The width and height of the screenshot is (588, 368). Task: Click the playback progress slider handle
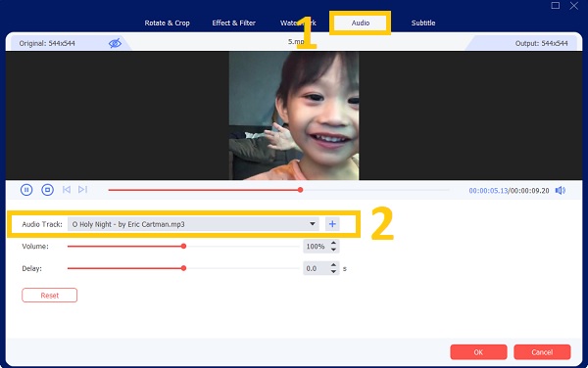[301, 190]
